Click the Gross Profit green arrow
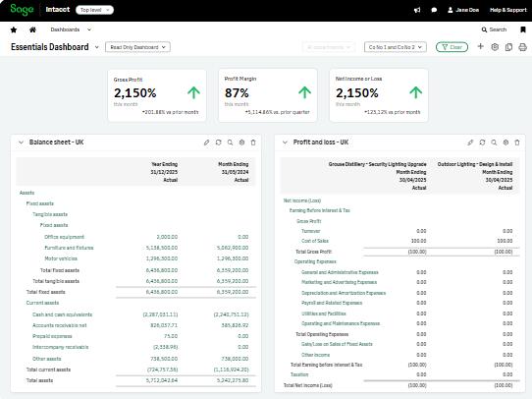The height and width of the screenshot is (399, 532). (193, 92)
